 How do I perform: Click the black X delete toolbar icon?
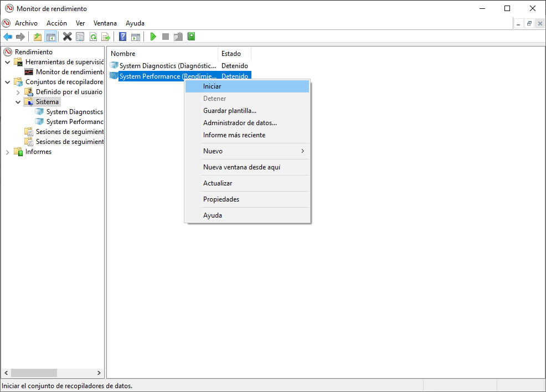point(67,37)
